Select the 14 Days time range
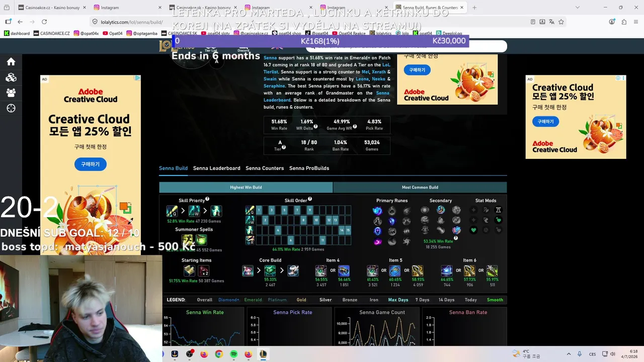 coord(446,300)
